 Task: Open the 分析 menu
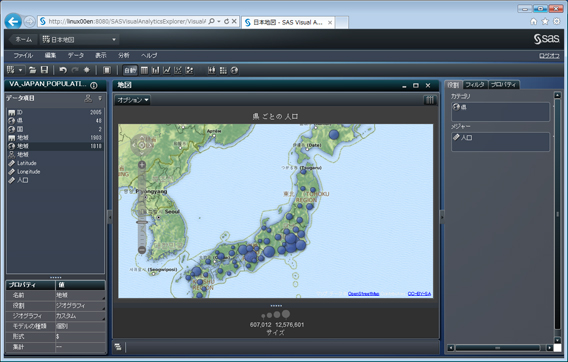pyautogui.click(x=124, y=55)
